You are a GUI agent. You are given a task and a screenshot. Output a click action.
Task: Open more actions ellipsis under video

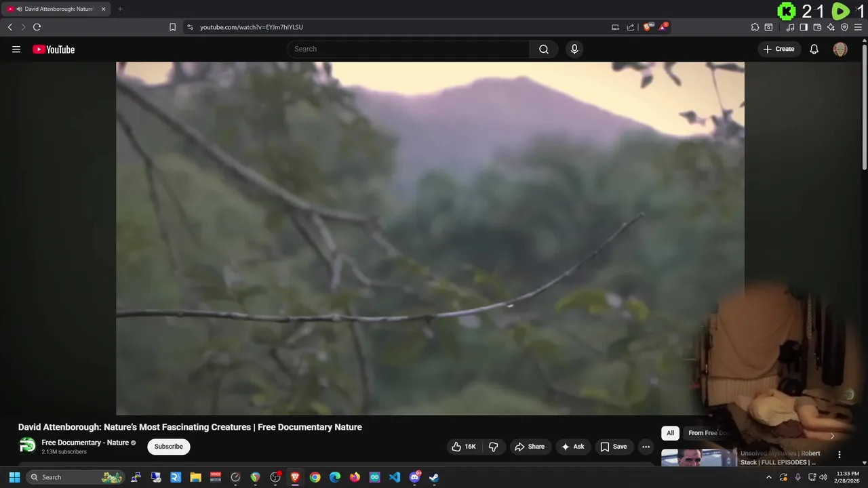pos(646,447)
